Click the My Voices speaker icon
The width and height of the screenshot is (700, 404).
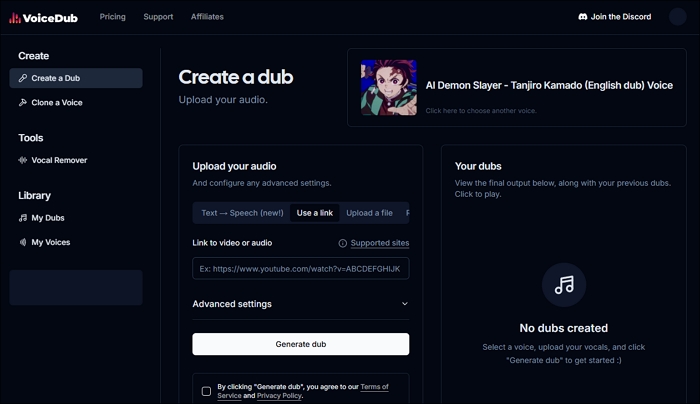pos(23,242)
